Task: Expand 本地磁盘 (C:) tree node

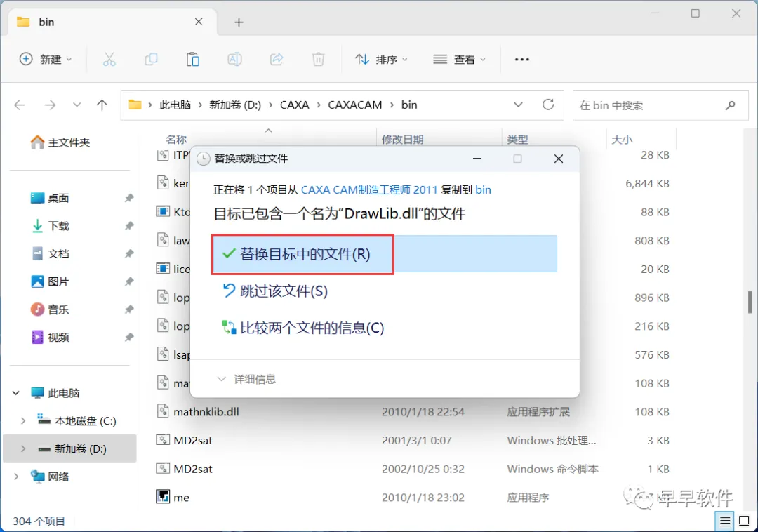Action: [22, 421]
